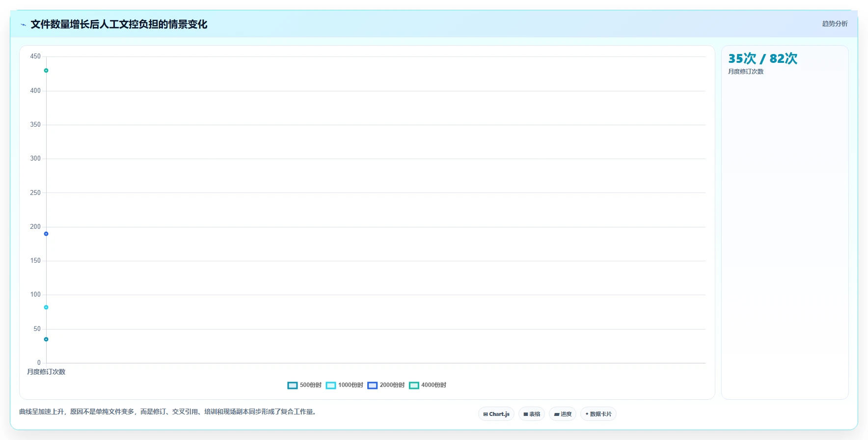Toggle the 1000份时 legend swatch
Viewport: 868px width, 440px height.
pyautogui.click(x=331, y=385)
